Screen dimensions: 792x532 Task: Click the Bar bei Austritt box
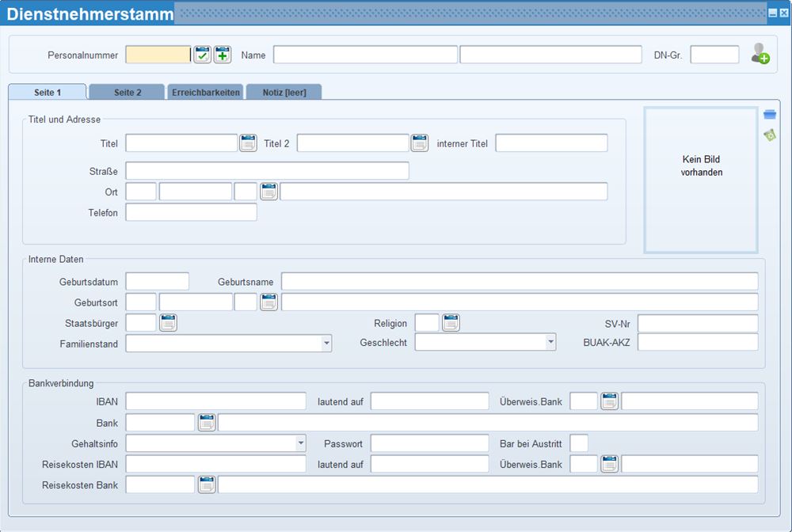click(579, 443)
